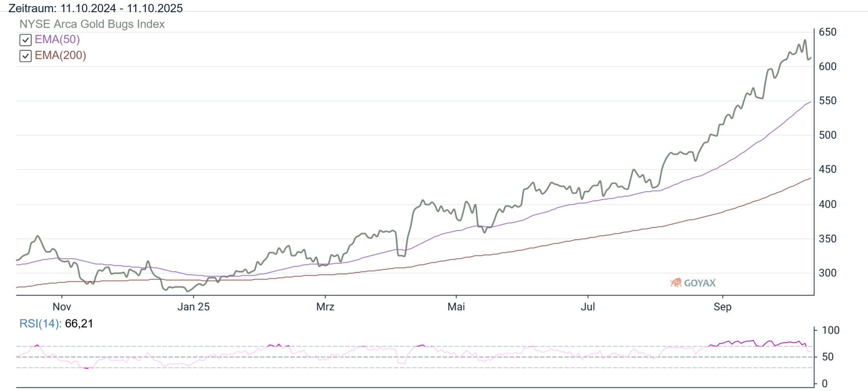Click the RSI(14) indicator label
This screenshot has width=868, height=391.
click(40, 323)
